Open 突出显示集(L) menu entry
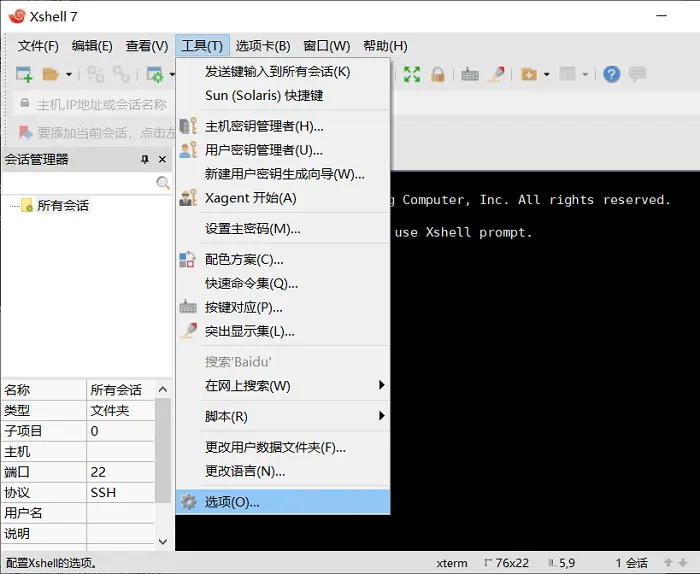Screen dimensions: 700x574 coord(283,331)
